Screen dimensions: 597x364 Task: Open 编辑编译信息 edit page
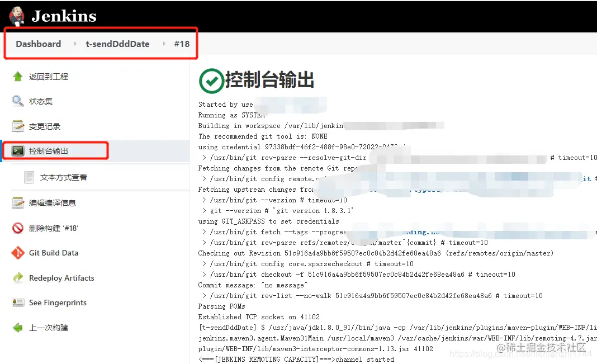(x=53, y=203)
